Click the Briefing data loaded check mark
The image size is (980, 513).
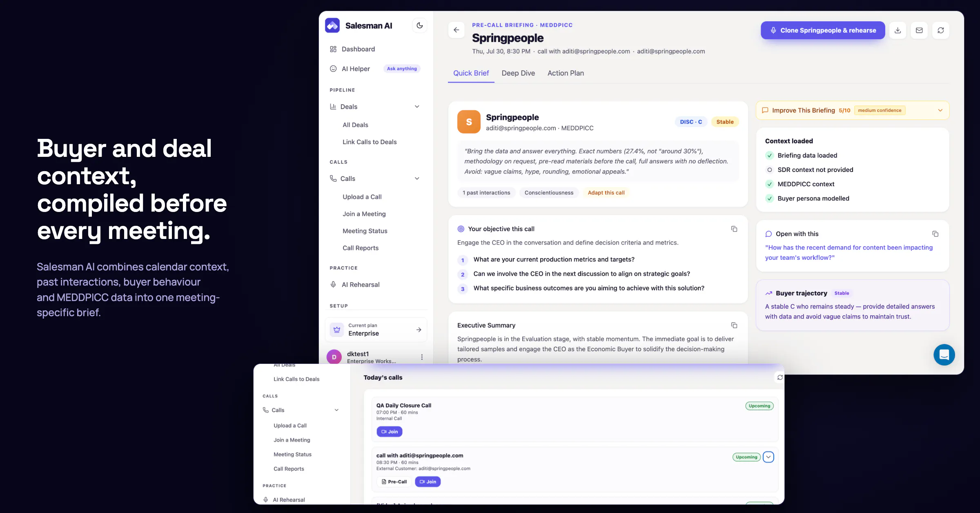click(769, 156)
